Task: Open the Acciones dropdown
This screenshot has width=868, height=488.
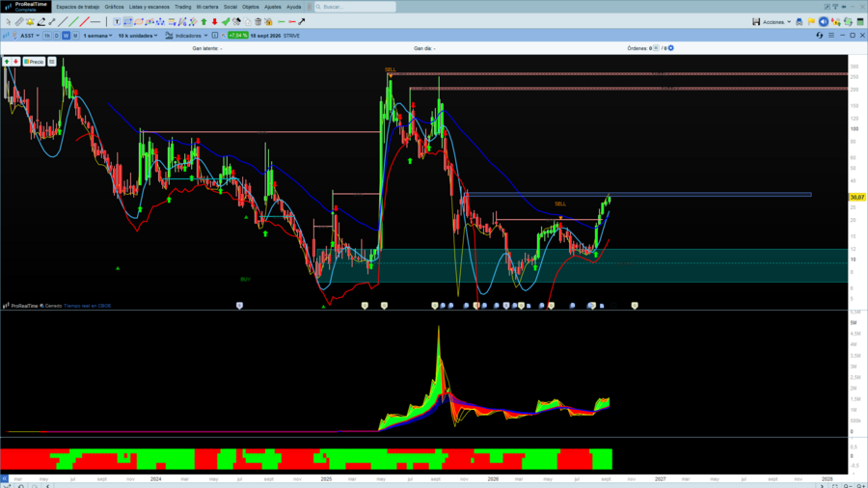Action: point(776,22)
